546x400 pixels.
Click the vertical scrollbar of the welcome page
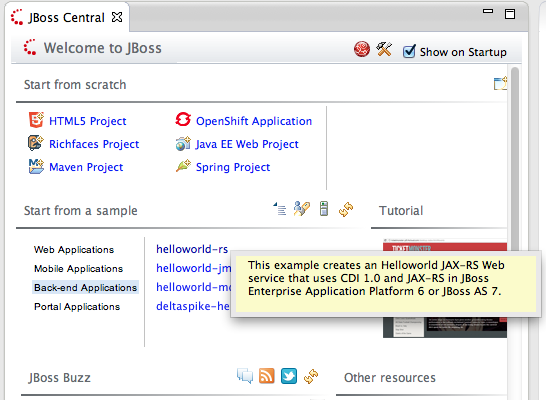[x=515, y=160]
